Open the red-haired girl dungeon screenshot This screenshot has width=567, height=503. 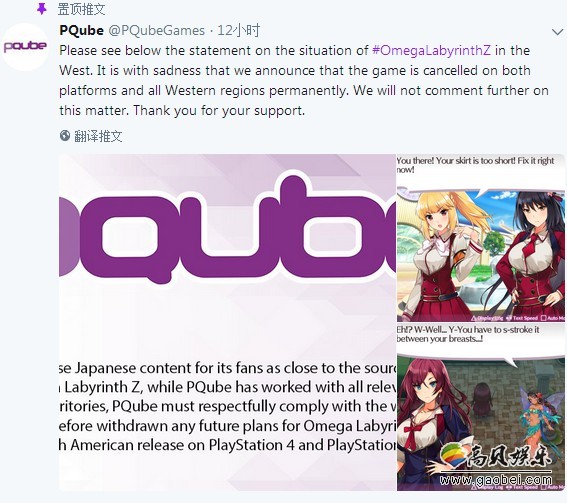[481, 407]
